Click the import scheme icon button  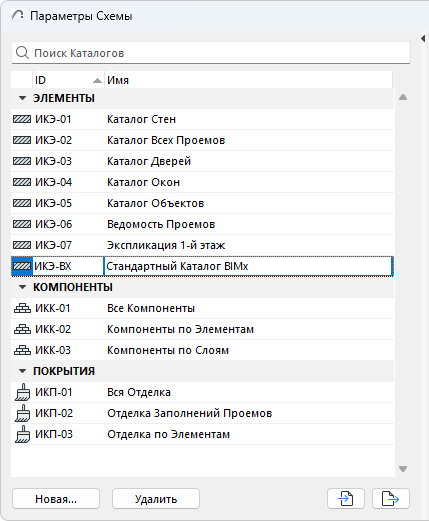click(346, 499)
